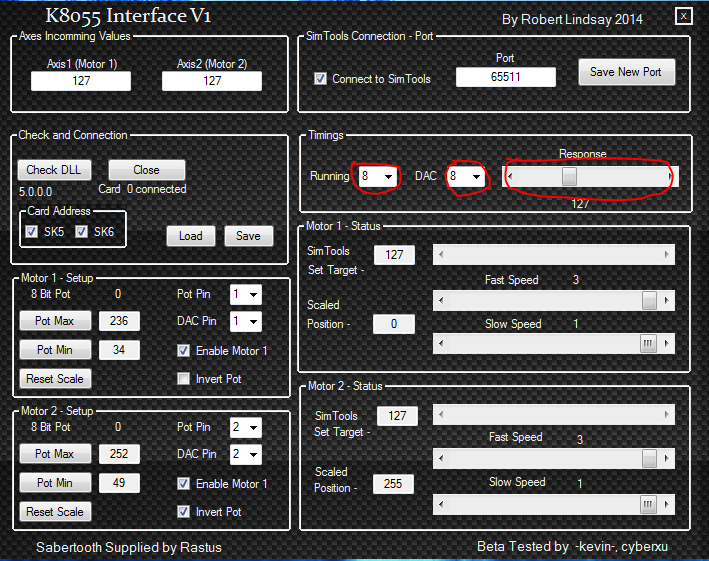The width and height of the screenshot is (709, 561).
Task: Click the Save New Port button
Action: [x=626, y=72]
